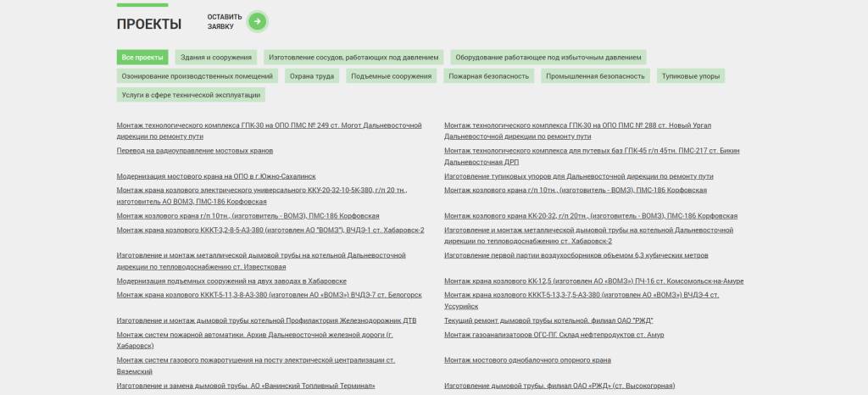Select the Пожарная безопасность tag
The height and width of the screenshot is (395, 868).
[x=487, y=75]
